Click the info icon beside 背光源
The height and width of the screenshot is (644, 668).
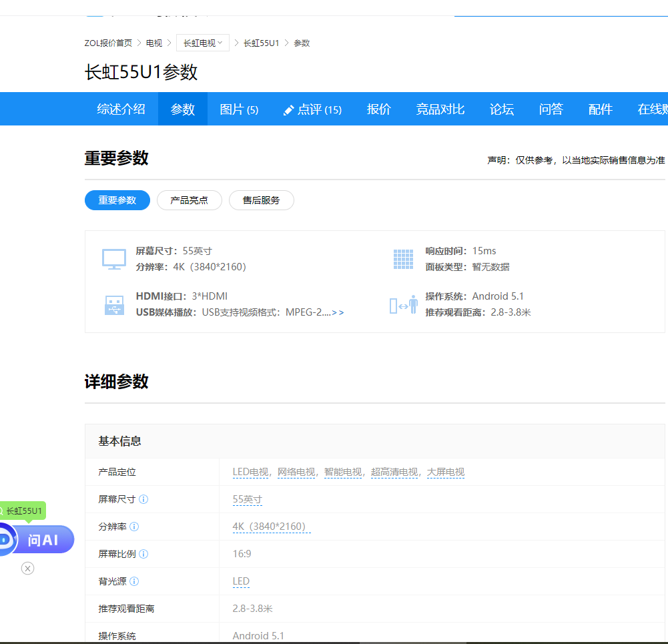coord(134,581)
